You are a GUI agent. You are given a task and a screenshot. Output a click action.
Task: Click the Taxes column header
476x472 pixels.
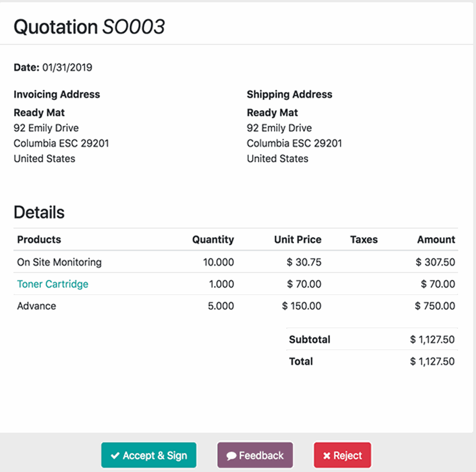(364, 239)
